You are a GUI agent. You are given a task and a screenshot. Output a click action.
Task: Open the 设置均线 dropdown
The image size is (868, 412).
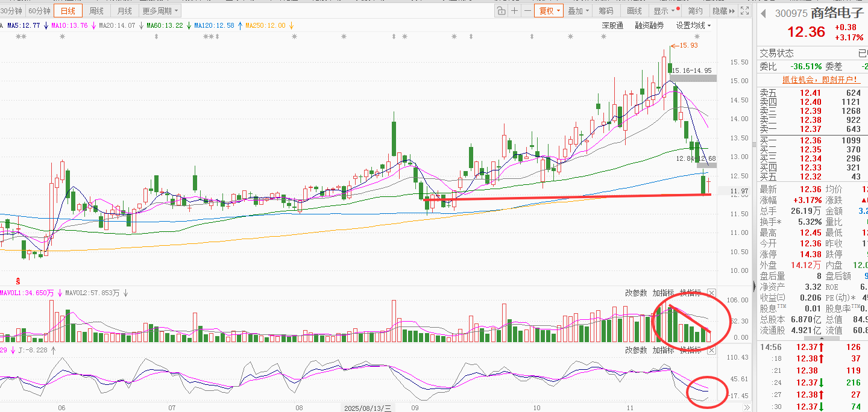pyautogui.click(x=693, y=25)
